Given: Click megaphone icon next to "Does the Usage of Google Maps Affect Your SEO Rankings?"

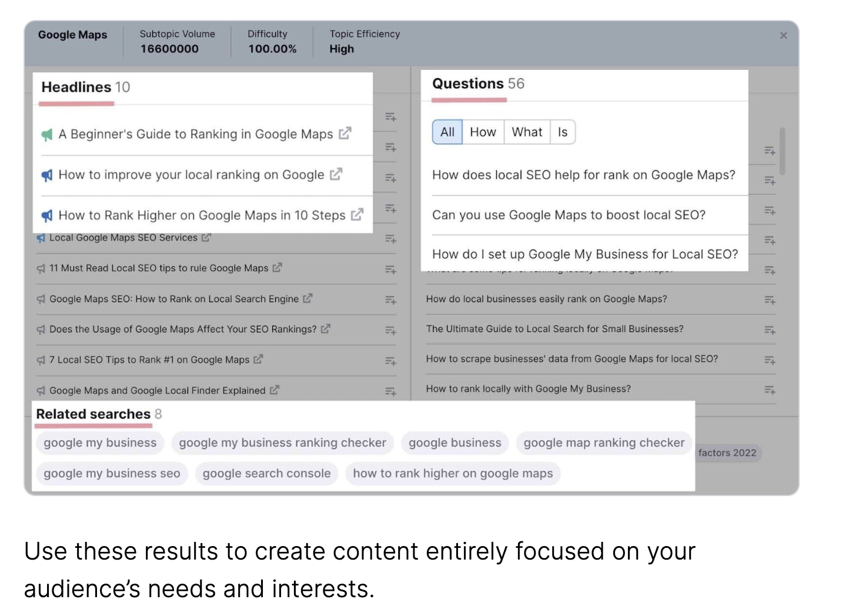Looking at the screenshot, I should tap(40, 329).
